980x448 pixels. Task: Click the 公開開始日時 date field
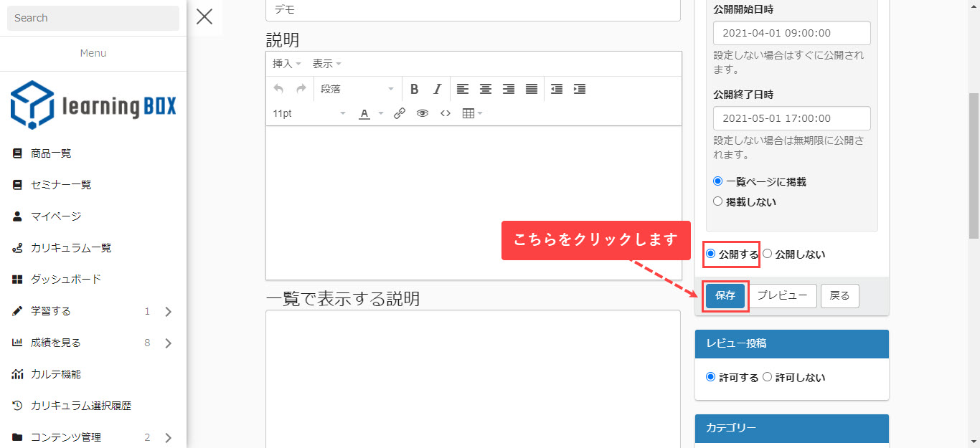point(791,33)
